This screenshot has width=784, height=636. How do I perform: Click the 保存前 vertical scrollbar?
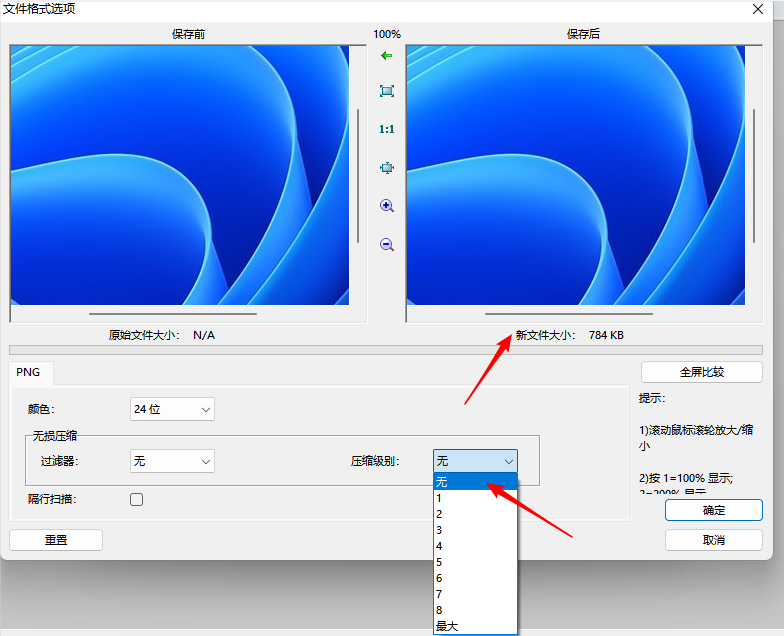(x=358, y=176)
